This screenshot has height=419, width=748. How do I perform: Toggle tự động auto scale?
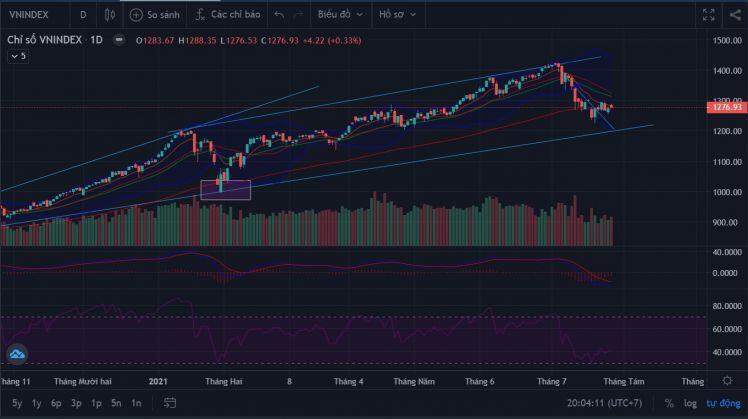pyautogui.click(x=723, y=403)
